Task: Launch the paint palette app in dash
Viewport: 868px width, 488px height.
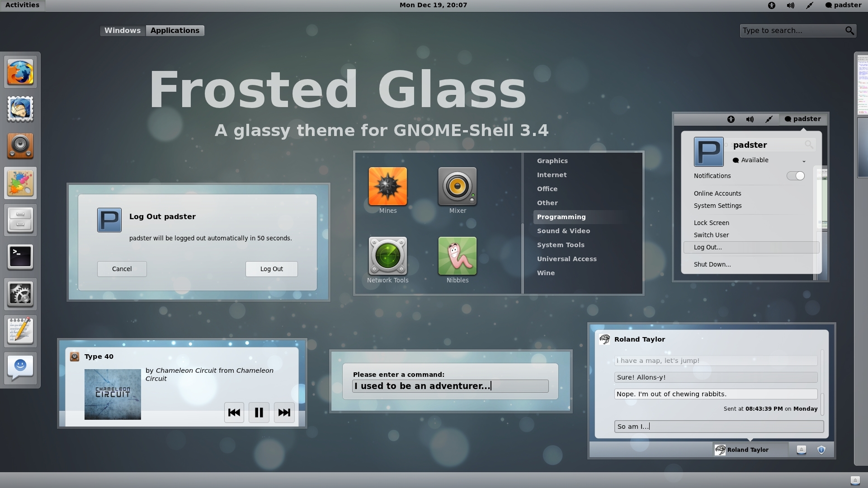Action: (20, 183)
